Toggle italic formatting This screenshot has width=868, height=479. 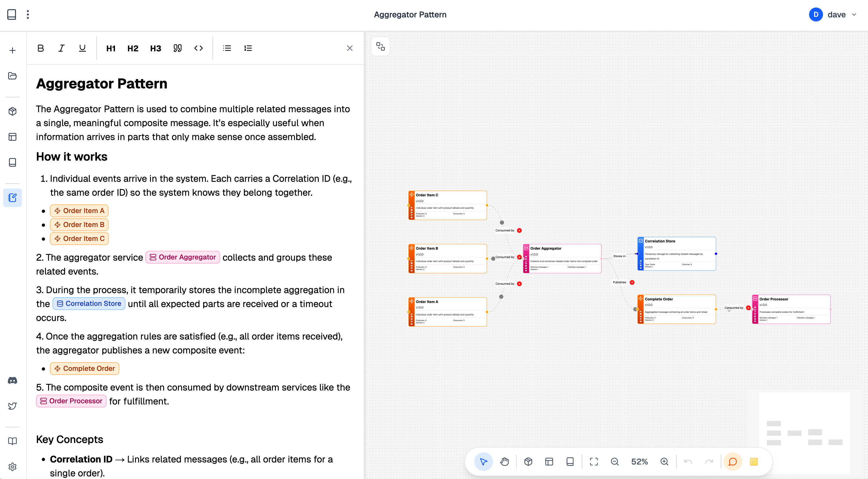(61, 48)
